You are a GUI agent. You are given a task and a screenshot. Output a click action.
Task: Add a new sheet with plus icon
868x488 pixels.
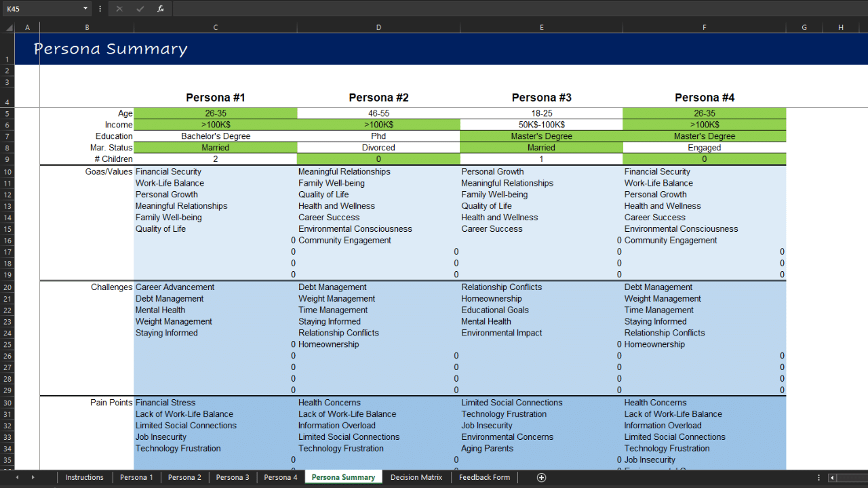(x=541, y=477)
